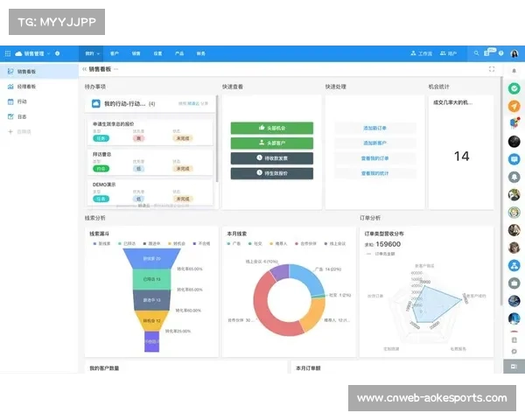
Task: Toggle 广告 legend item in 本月线索 chart
Action: [x=236, y=244]
